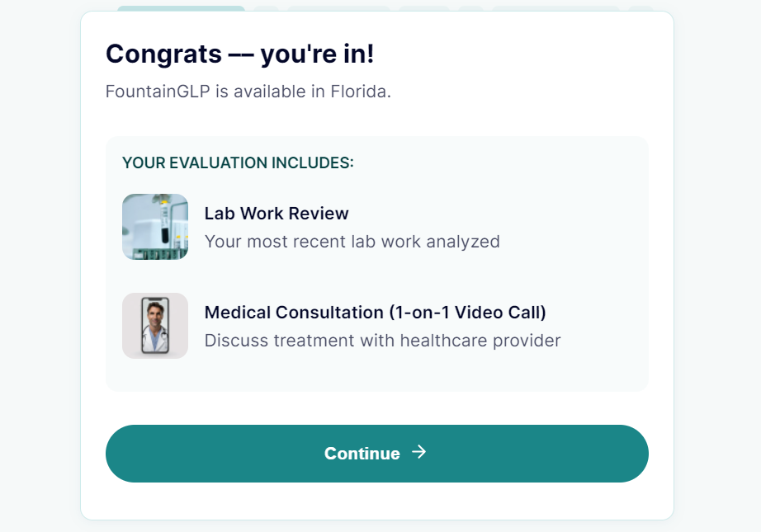
Task: Click the second progress bar segment
Action: (x=266, y=9)
